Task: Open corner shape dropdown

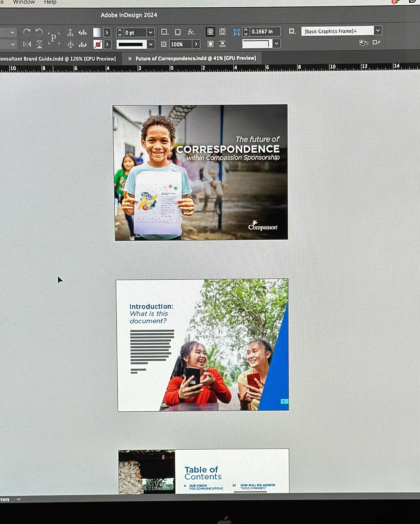Action: tap(276, 44)
